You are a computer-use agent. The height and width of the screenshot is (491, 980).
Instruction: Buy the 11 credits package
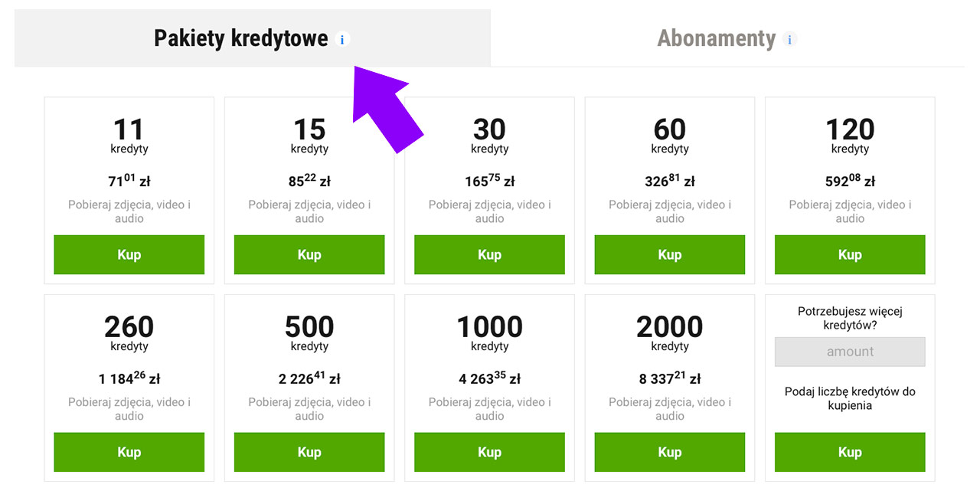point(129,254)
